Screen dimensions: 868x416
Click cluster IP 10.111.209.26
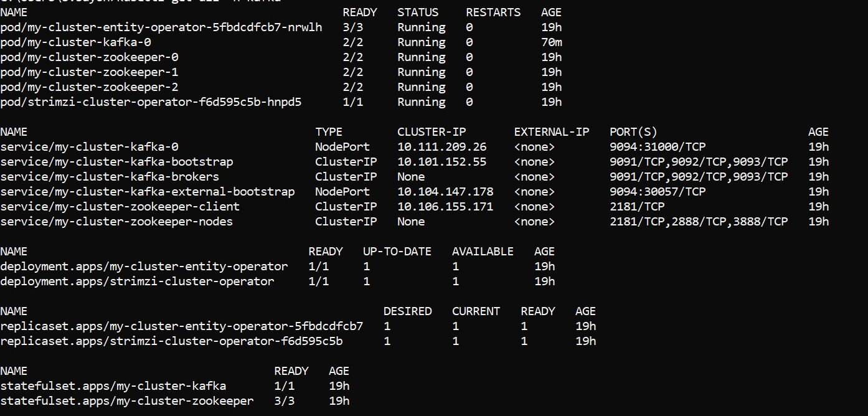tap(441, 147)
